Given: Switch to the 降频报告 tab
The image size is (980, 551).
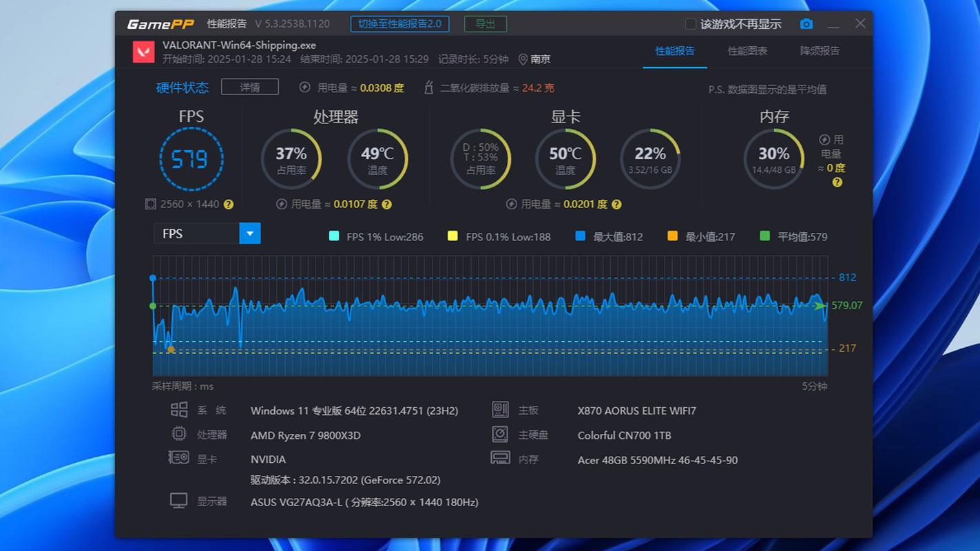Looking at the screenshot, I should pos(820,51).
